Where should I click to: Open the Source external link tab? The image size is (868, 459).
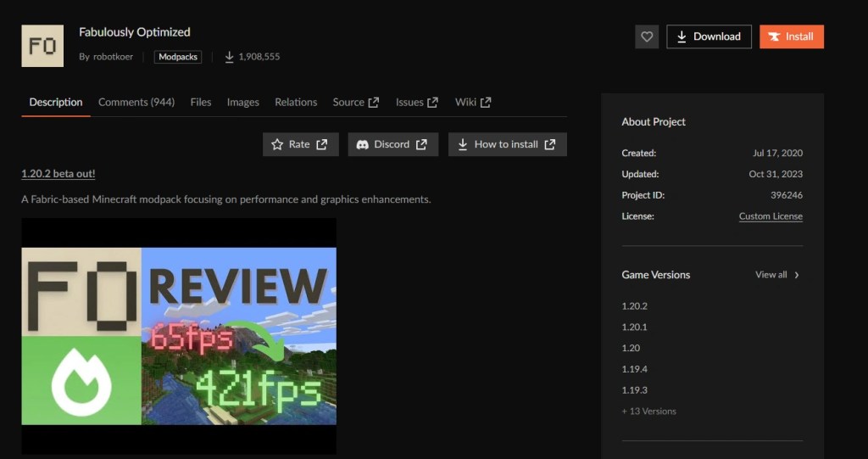tap(355, 102)
